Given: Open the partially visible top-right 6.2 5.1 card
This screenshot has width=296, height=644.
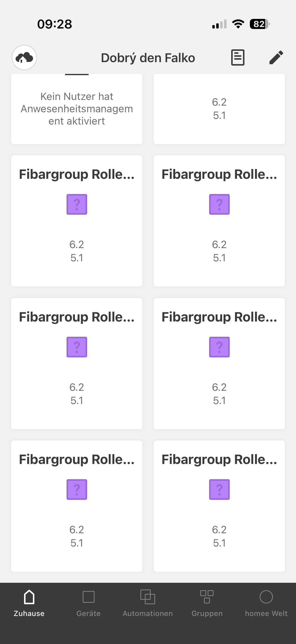Looking at the screenshot, I should [x=219, y=109].
